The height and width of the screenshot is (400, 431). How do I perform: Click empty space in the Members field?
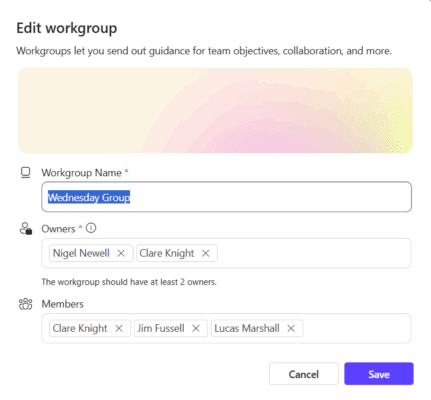(x=357, y=328)
